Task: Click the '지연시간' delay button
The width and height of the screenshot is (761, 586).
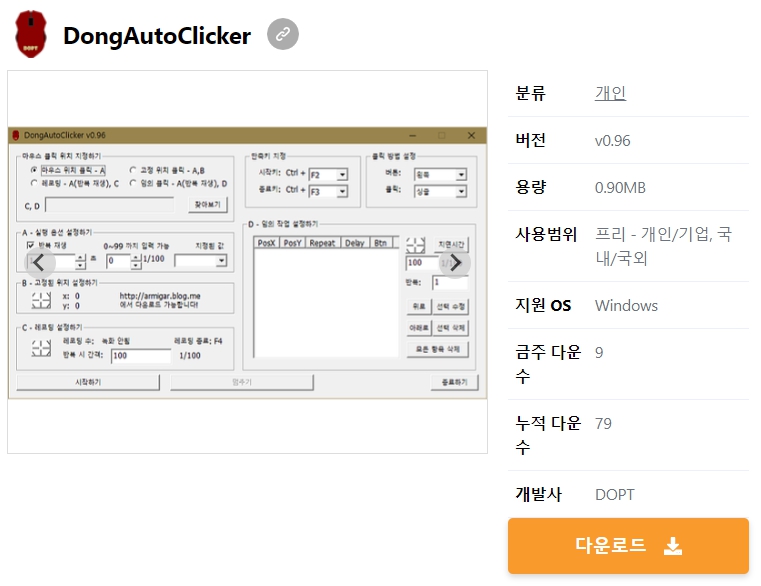Action: click(451, 244)
